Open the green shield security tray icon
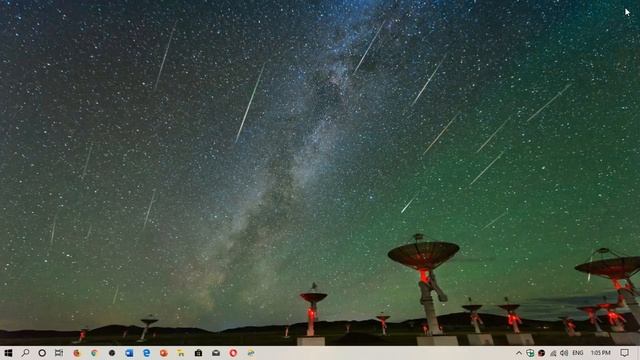640x360 pixels. 530,353
